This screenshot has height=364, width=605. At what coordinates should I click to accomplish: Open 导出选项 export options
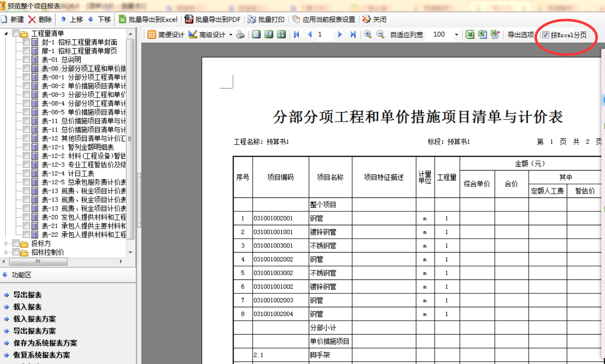click(x=520, y=35)
